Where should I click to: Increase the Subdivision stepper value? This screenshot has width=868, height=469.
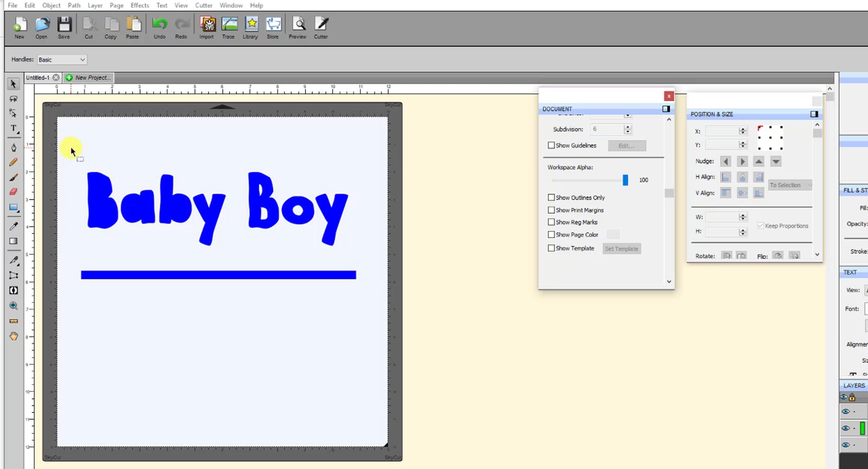[628, 126]
